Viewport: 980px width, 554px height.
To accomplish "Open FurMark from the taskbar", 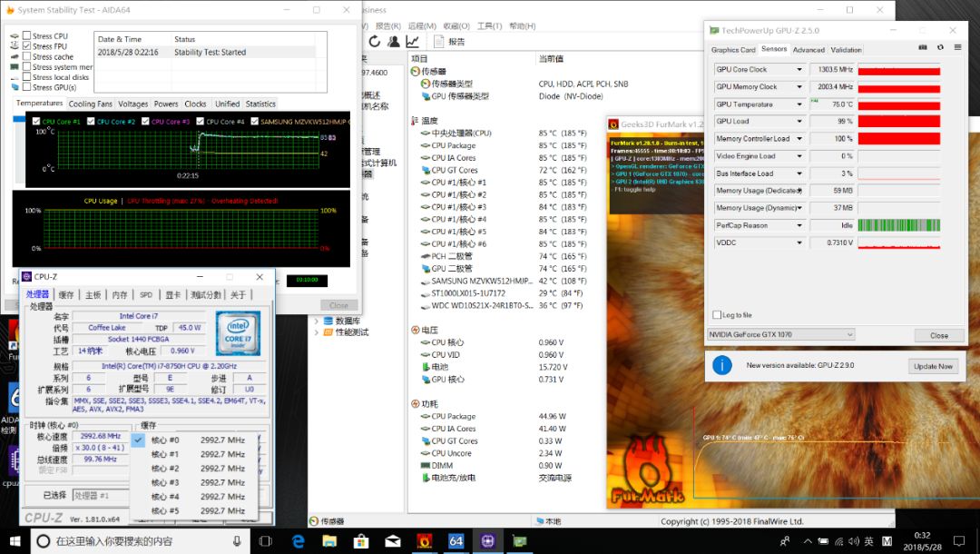I will pyautogui.click(x=425, y=539).
